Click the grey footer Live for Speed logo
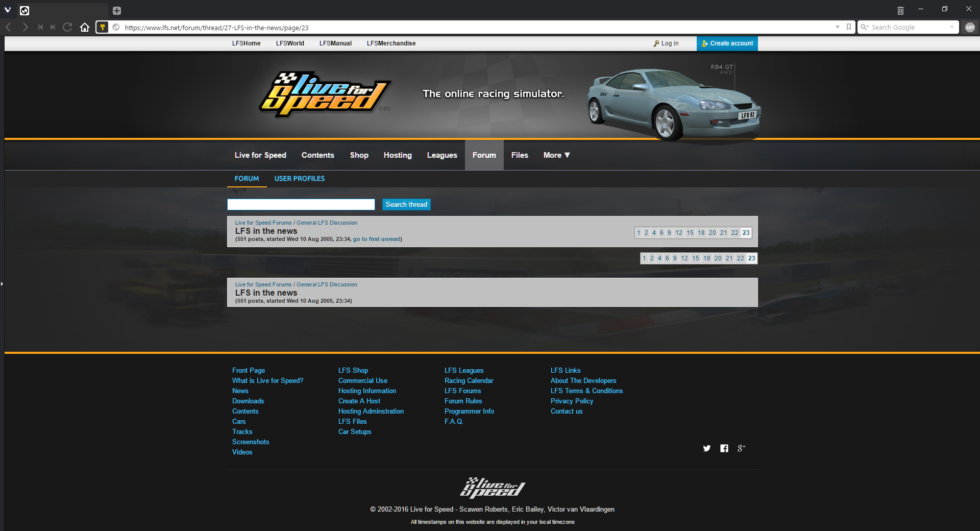Screen dimensions: 980x531 493,487
